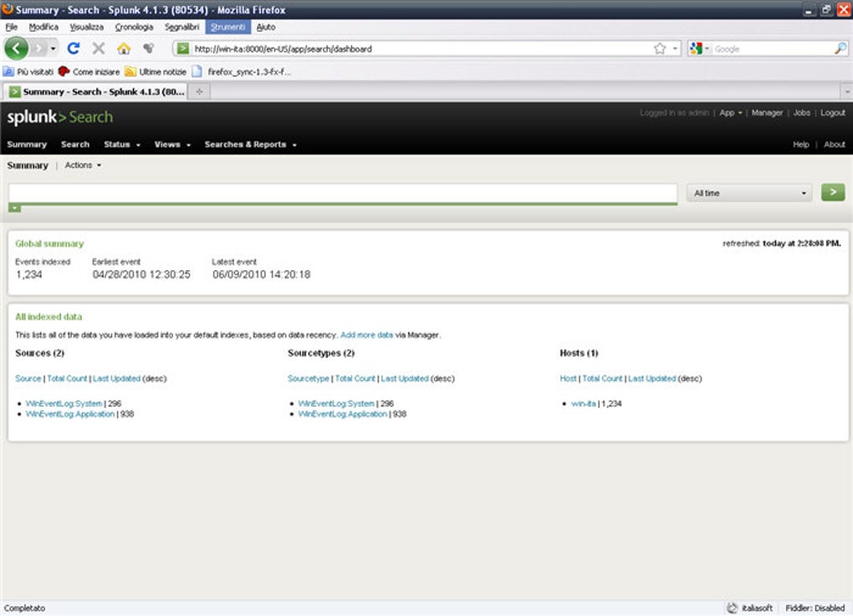Bookmark the page via the star icon
Viewport: 853px width, 616px height.
(x=660, y=48)
